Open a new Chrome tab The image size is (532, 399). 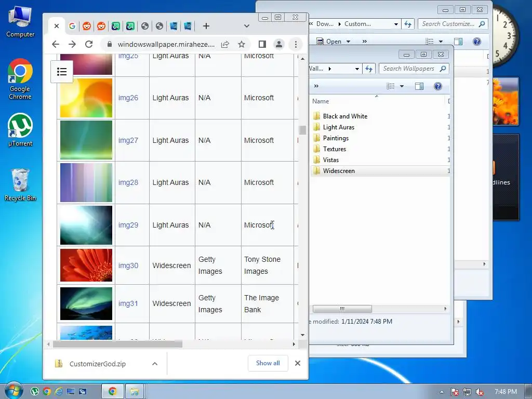(206, 26)
